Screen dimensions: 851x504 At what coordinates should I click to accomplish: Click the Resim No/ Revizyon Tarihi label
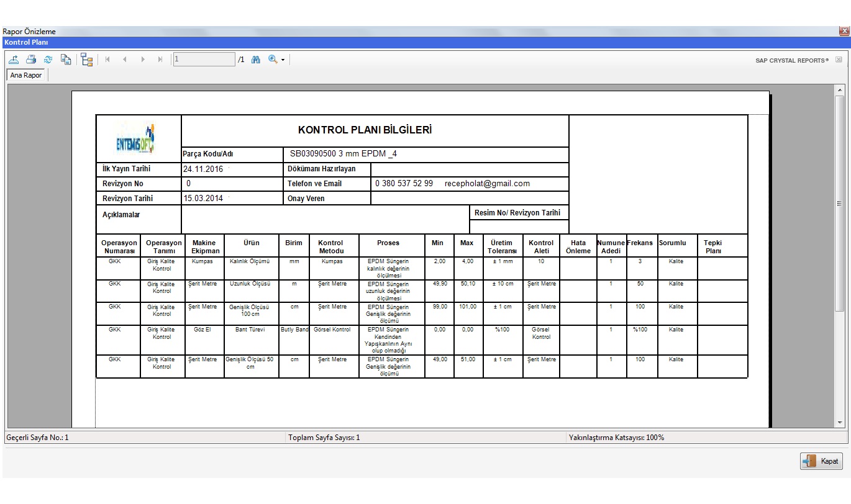[517, 212]
